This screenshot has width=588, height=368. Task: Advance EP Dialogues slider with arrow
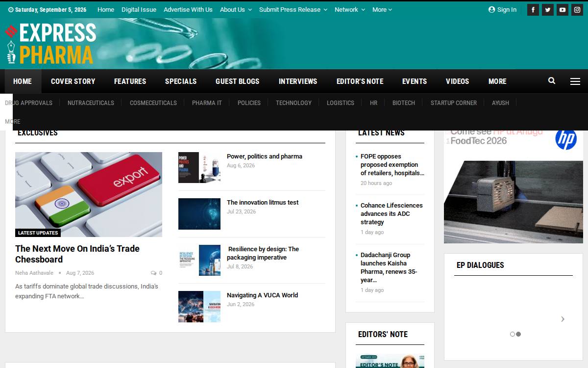(x=563, y=319)
